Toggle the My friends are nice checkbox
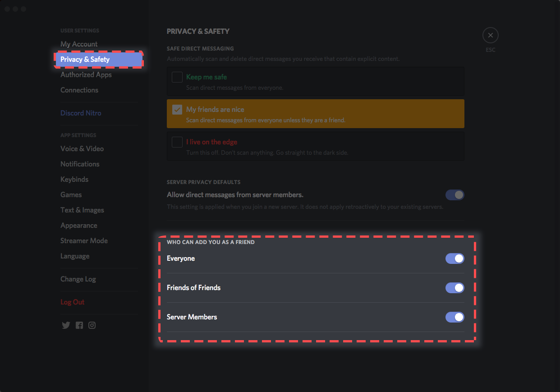 coord(177,110)
